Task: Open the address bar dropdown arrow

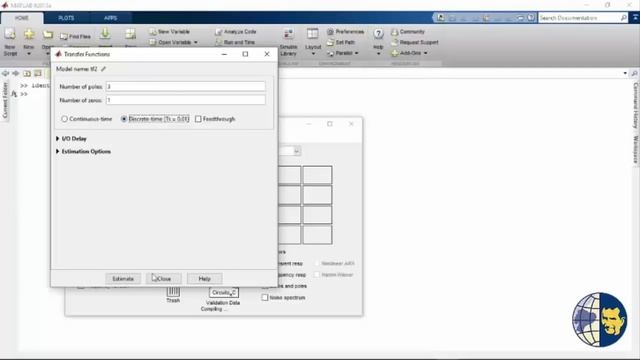Action: [x=625, y=73]
